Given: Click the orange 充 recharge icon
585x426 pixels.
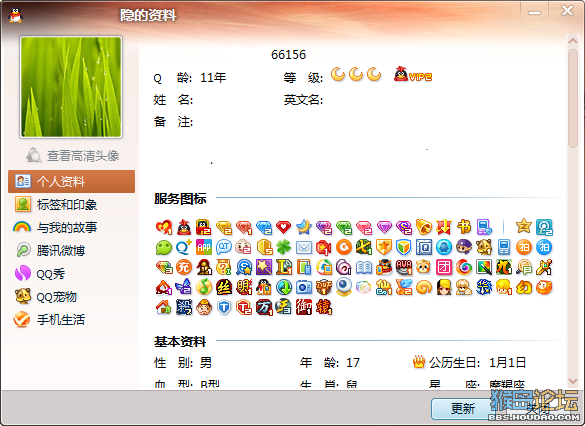Looking at the screenshot, I should (x=184, y=267).
